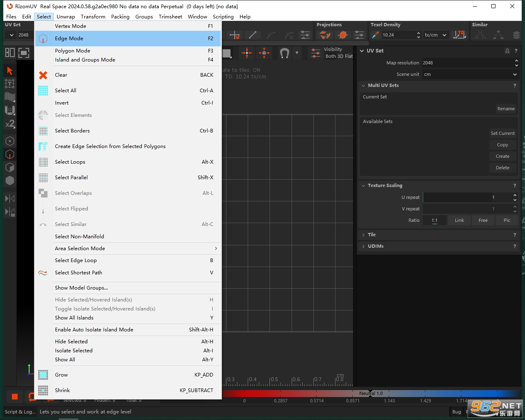
Task: Set ratio toggle to 1:1
Action: click(435, 220)
